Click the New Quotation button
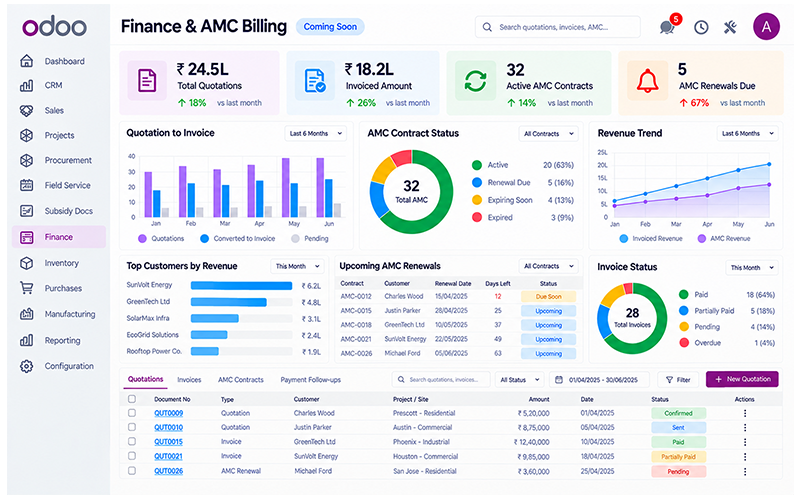 coord(742,379)
